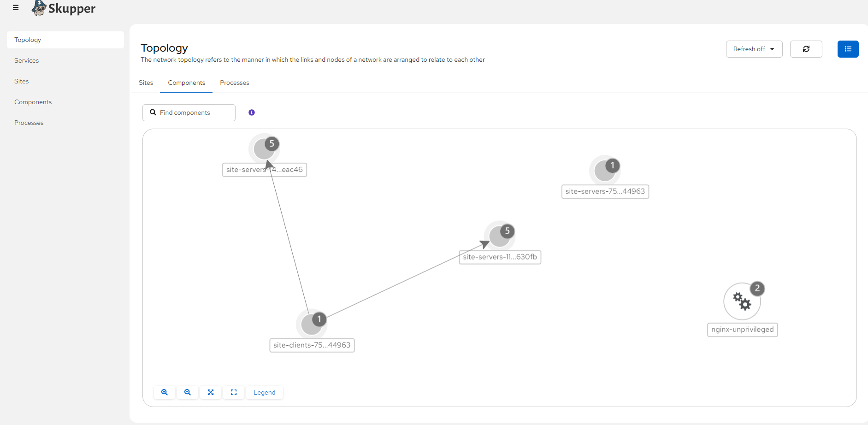
Task: Click badge 1 on site-clients-75...44963 node
Action: pyautogui.click(x=319, y=319)
